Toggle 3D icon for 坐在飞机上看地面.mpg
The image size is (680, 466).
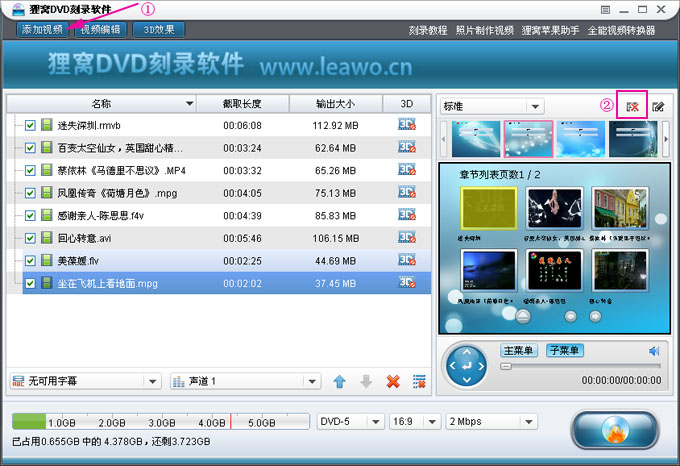[x=407, y=283]
